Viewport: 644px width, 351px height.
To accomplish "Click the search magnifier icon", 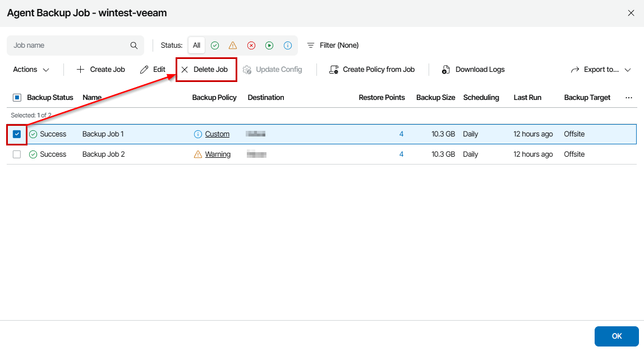I will click(x=134, y=45).
